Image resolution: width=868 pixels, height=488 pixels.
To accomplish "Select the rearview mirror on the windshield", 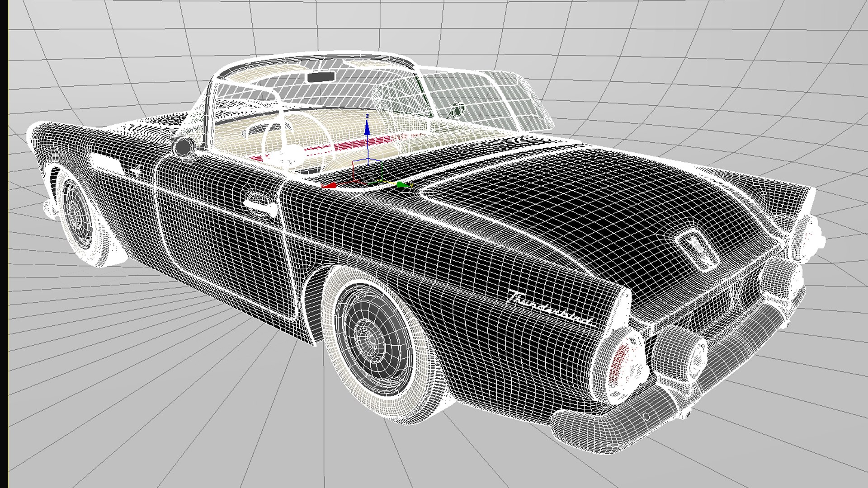I will tap(321, 77).
